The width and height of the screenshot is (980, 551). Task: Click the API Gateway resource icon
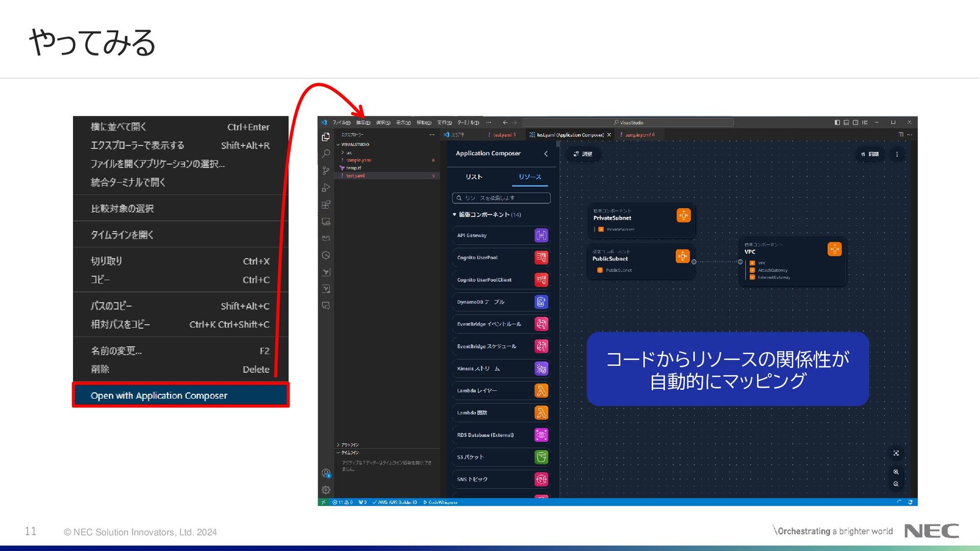[x=541, y=235]
